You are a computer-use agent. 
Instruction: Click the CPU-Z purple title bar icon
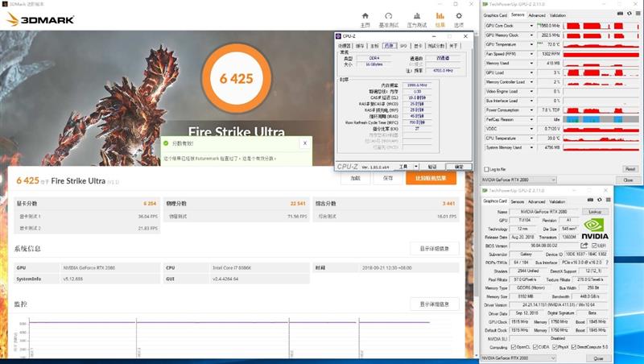338,36
